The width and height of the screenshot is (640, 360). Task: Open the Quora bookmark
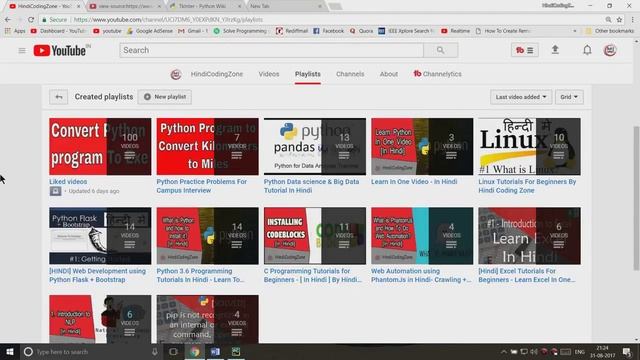tap(362, 31)
